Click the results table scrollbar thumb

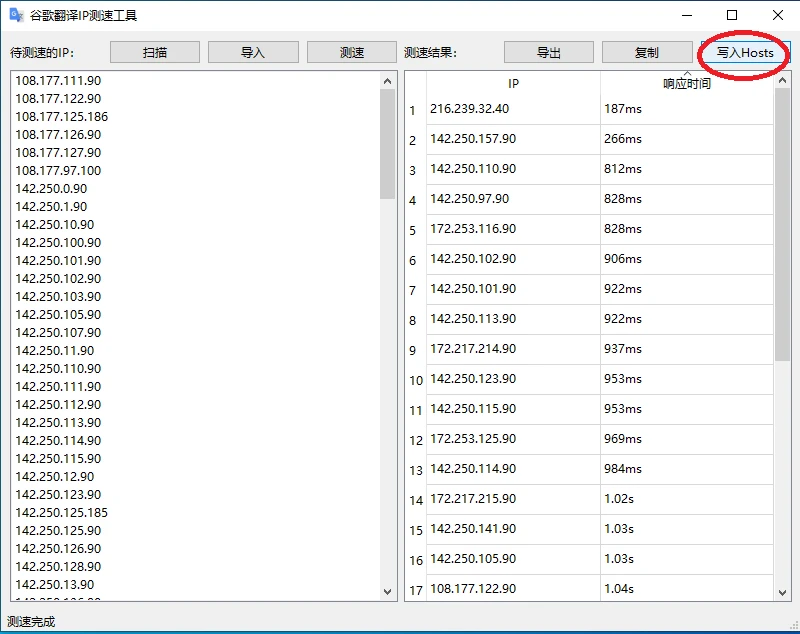[782, 224]
